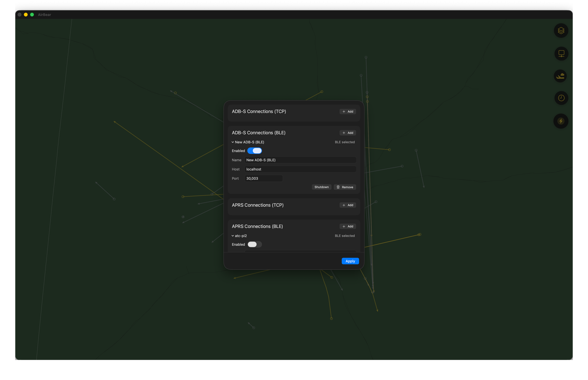This screenshot has width=588, height=380.
Task: Disable the New ADB-S (BLE) connection toggle
Action: point(255,151)
